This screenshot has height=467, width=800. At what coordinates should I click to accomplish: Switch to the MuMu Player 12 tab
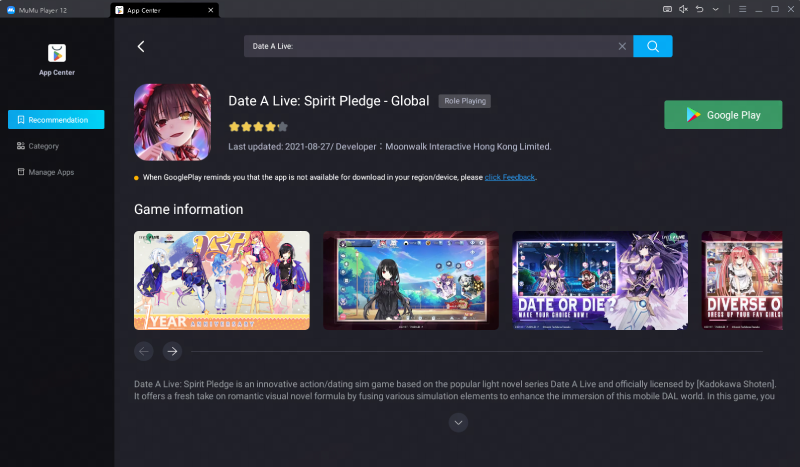point(37,10)
